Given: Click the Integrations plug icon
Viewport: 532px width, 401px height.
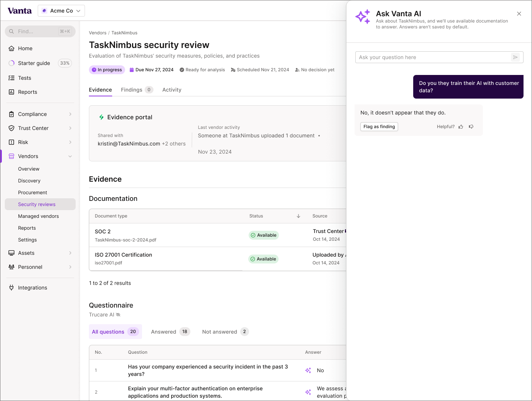Looking at the screenshot, I should coord(11,288).
